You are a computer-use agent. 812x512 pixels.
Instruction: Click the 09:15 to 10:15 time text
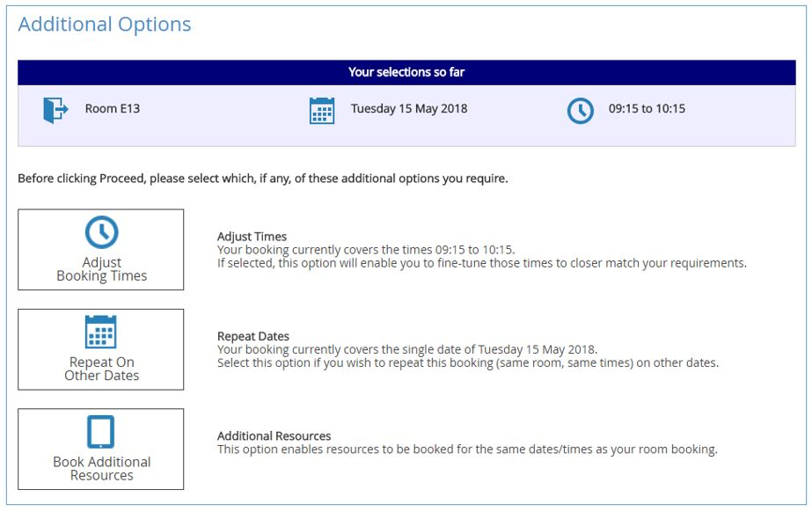pyautogui.click(x=647, y=109)
